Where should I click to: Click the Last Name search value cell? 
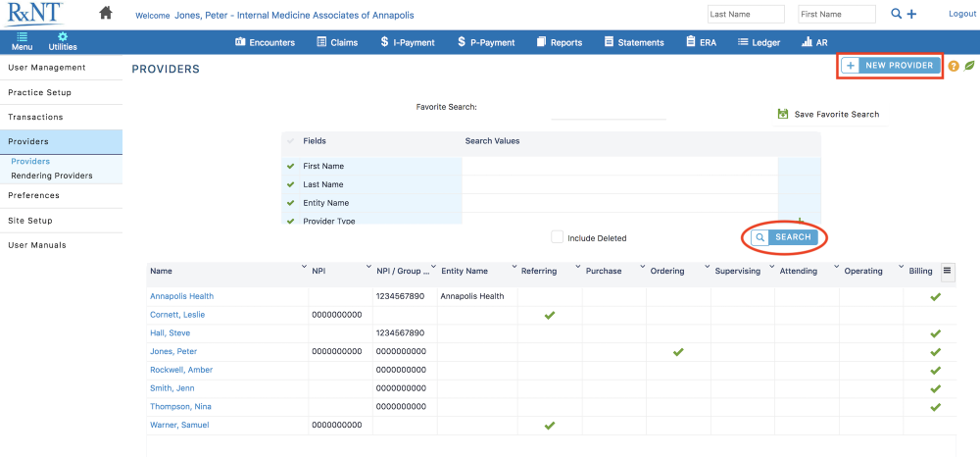pyautogui.click(x=620, y=184)
